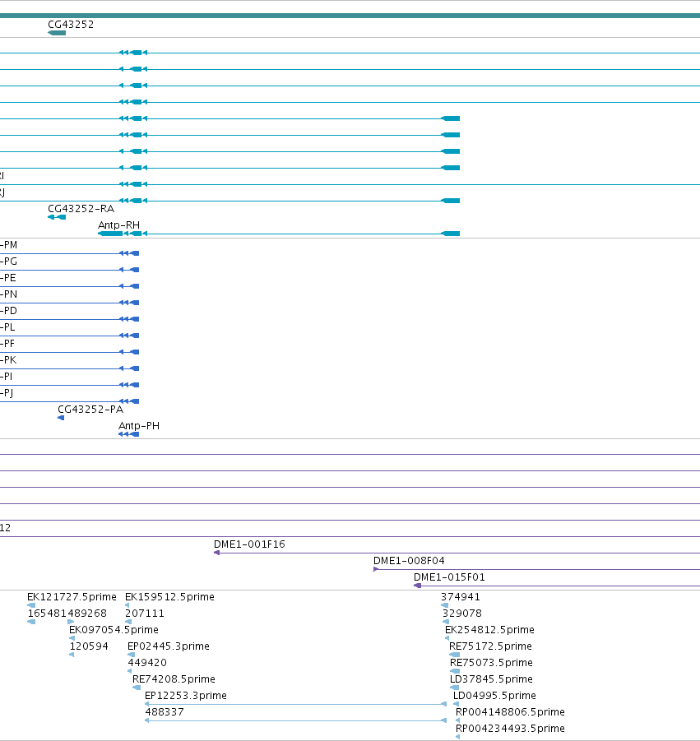Click the DME1-001F16 clone label

(x=249, y=544)
